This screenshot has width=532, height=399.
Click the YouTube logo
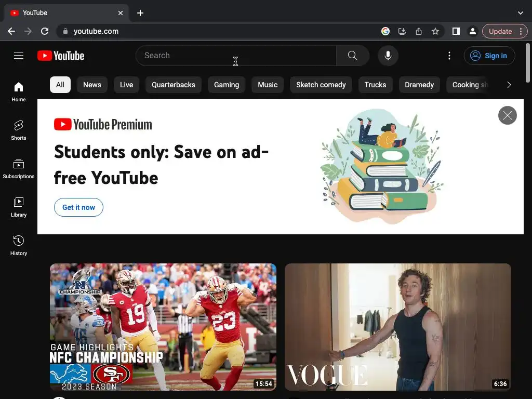pyautogui.click(x=61, y=56)
